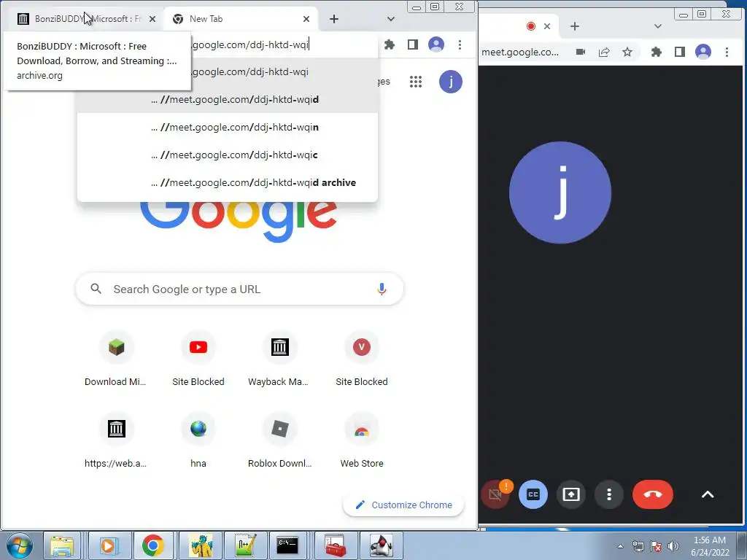Open Windows Start orb
Viewport: 747px width, 560px height.
tap(20, 545)
